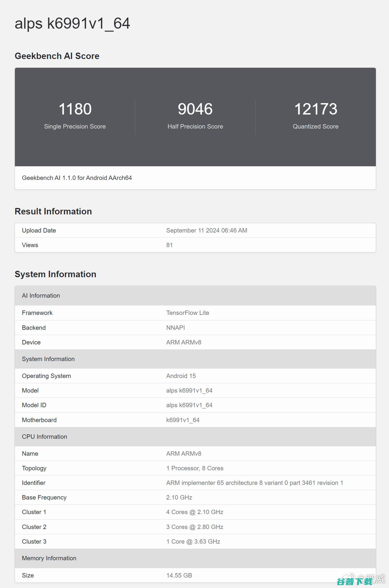Select the Motherboard value k6991v1_64
Viewport: 389px width, 588px height.
click(x=183, y=420)
